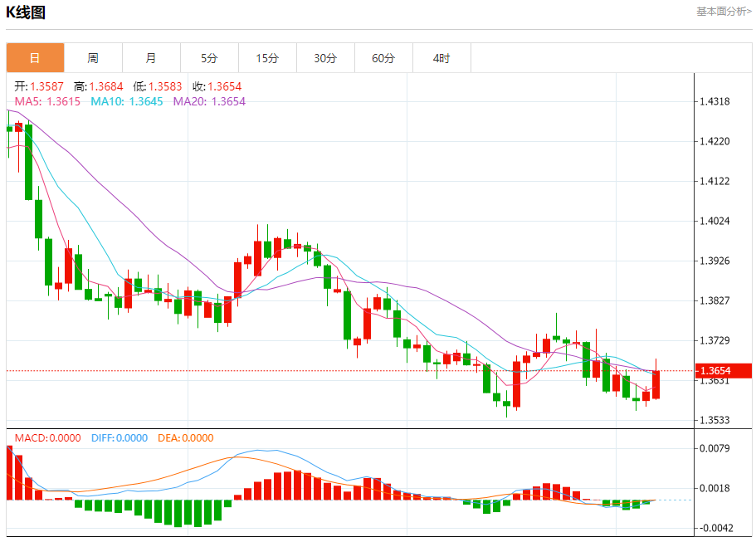Click the K线图 heading
756x537 pixels.
pos(26,12)
